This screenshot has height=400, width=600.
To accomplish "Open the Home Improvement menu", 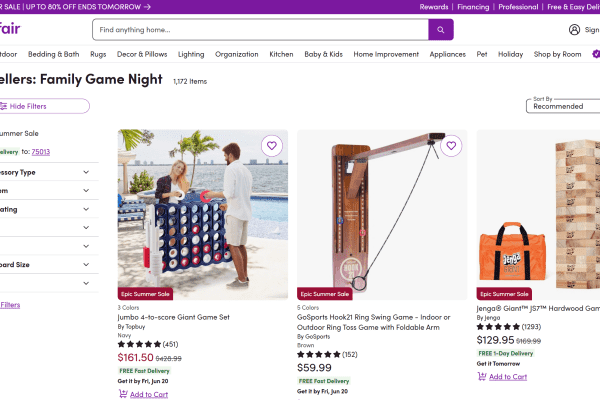I will click(386, 54).
